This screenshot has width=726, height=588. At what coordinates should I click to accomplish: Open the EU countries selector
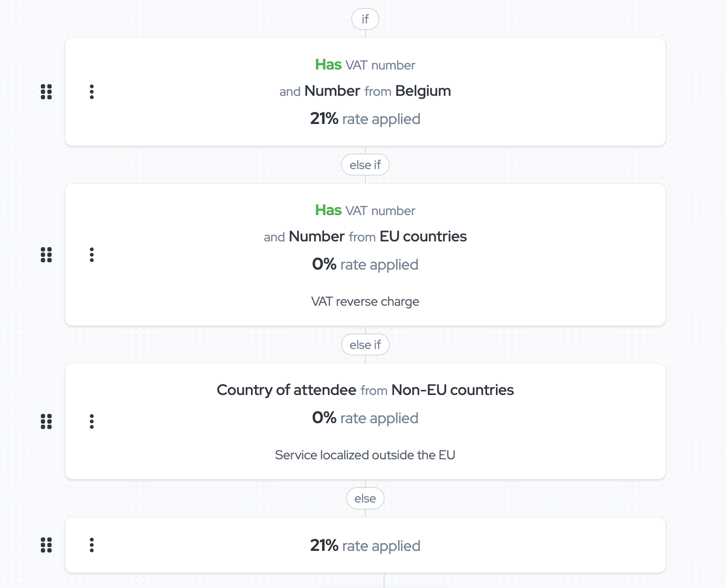pos(422,237)
